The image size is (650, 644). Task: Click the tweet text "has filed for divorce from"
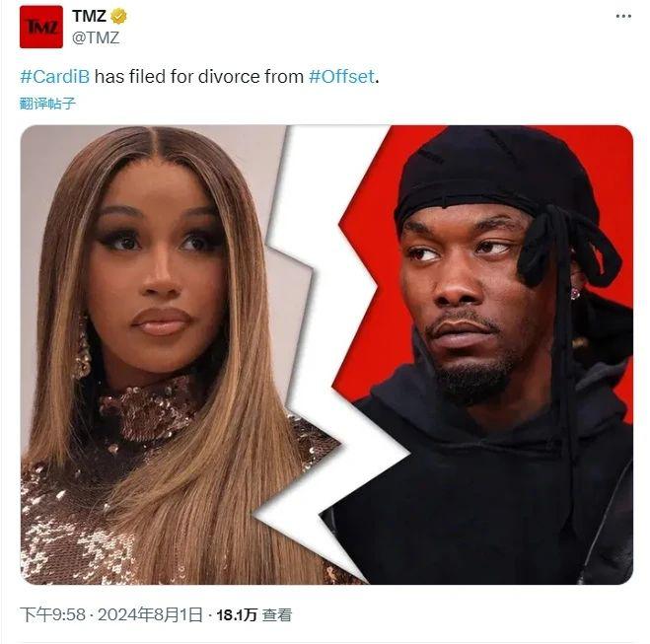tap(199, 77)
